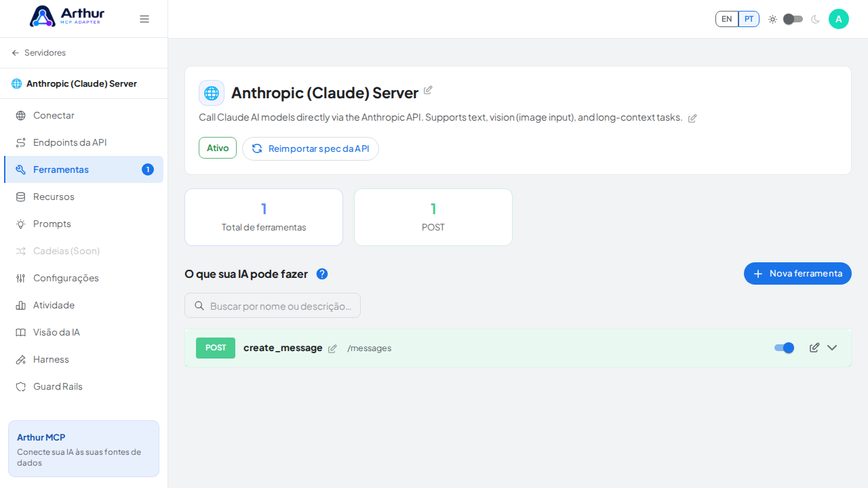Edit the server name pencil icon
Screen dimensions: 868x488
[x=428, y=90]
